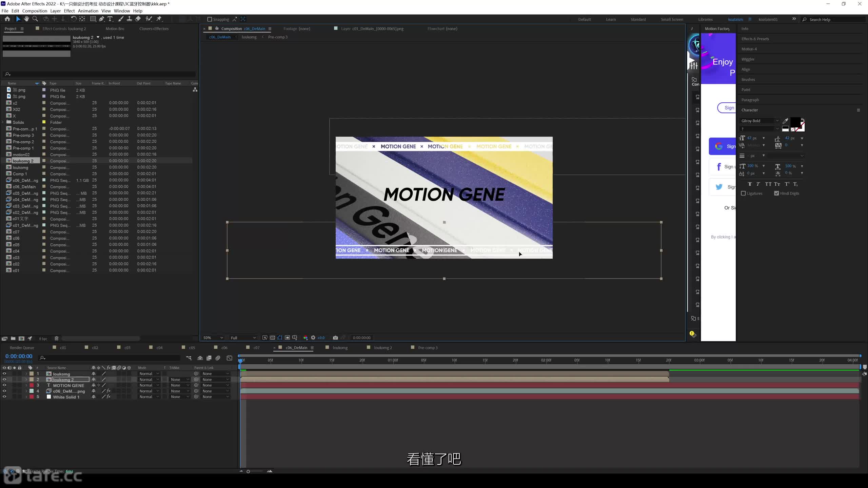Open the 50% magnification dropdown
868x488 pixels.
tap(213, 338)
